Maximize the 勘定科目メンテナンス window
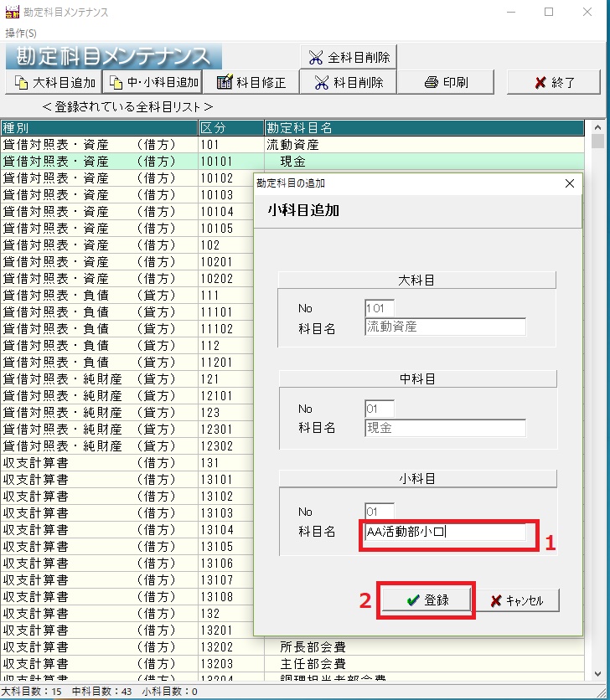 click(549, 12)
